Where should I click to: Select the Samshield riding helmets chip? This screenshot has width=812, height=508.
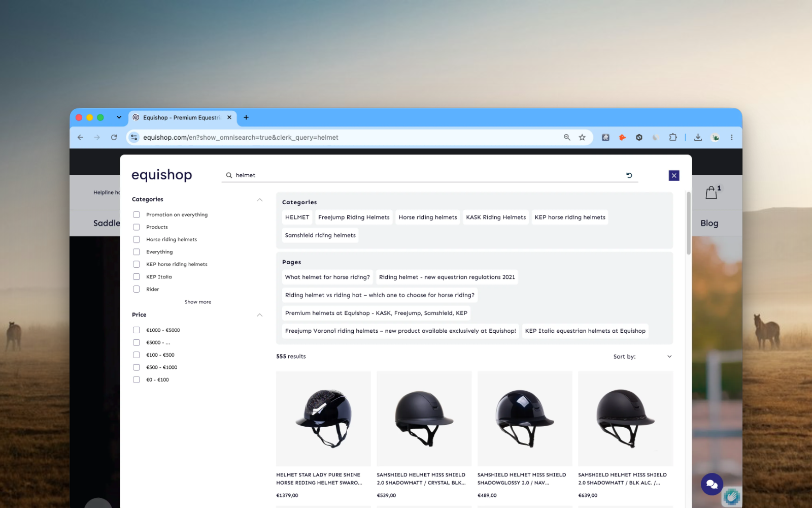coord(320,235)
